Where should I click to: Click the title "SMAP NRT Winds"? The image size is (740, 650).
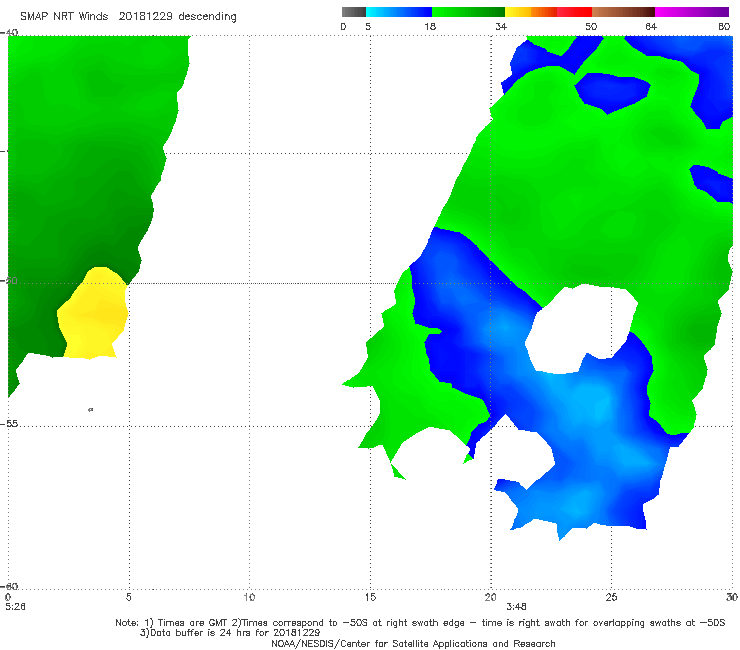[x=64, y=16]
